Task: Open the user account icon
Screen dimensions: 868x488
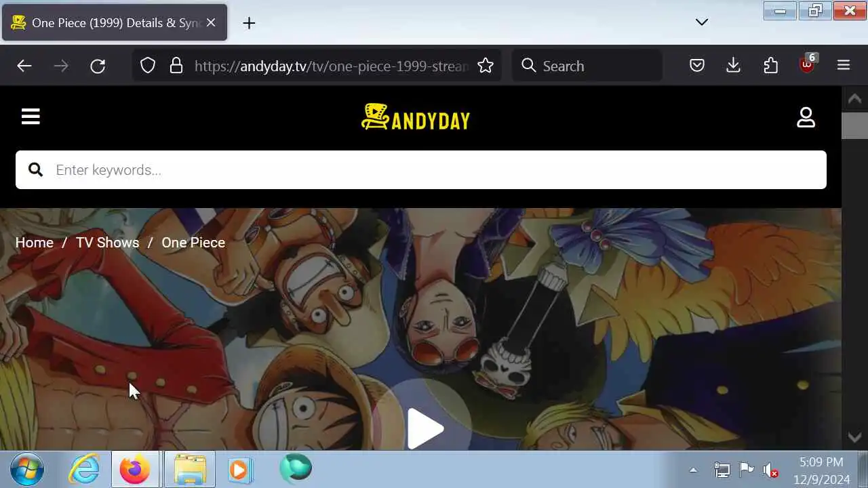Action: coord(806,117)
